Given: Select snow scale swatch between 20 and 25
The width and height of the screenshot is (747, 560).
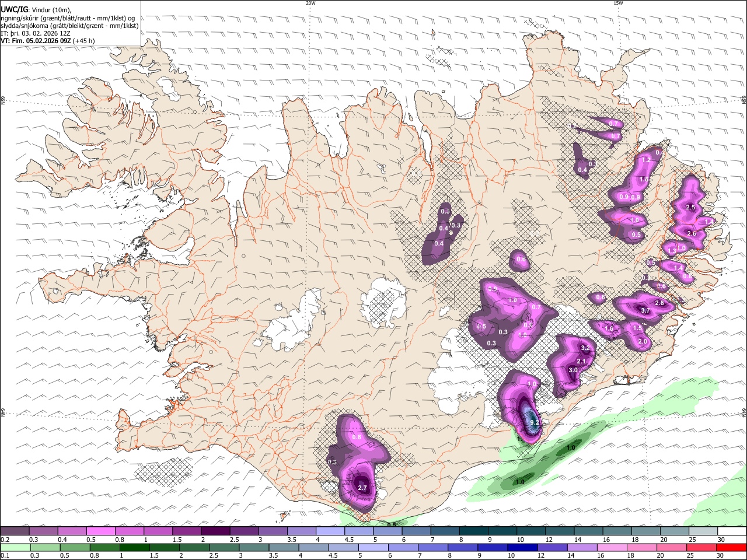Looking at the screenshot, I should 674,531.
